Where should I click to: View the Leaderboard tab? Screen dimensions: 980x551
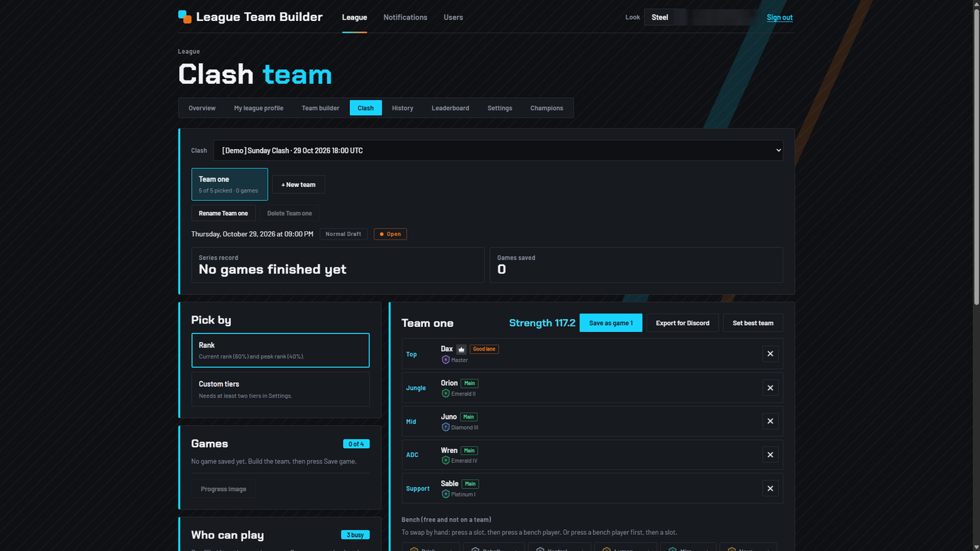click(450, 108)
